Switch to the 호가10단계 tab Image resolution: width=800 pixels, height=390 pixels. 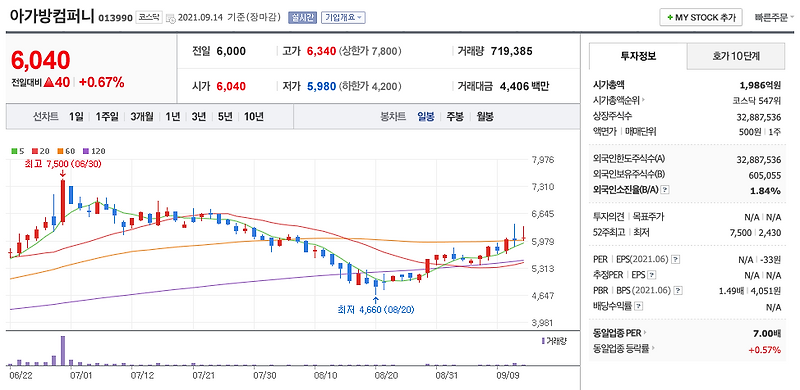736,56
